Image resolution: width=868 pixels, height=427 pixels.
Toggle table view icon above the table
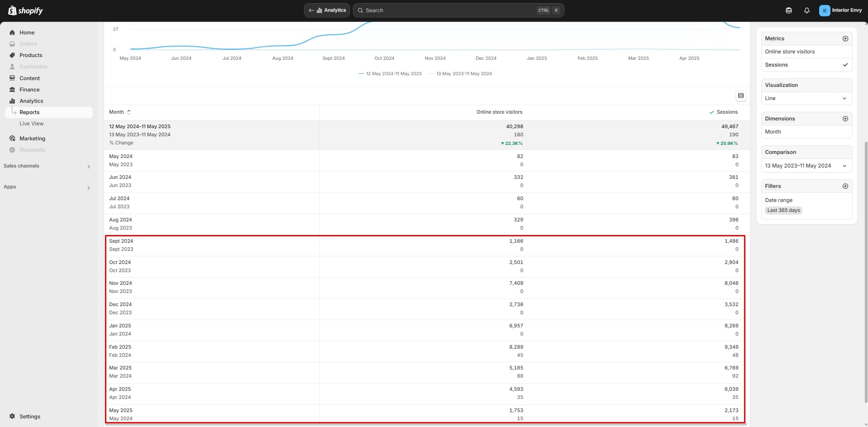(740, 96)
